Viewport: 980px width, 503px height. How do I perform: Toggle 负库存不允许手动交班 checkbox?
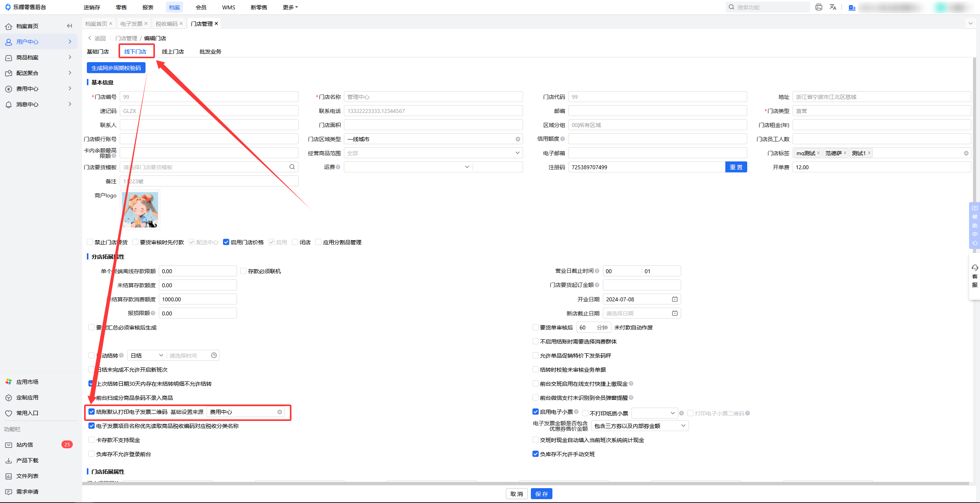pyautogui.click(x=536, y=454)
